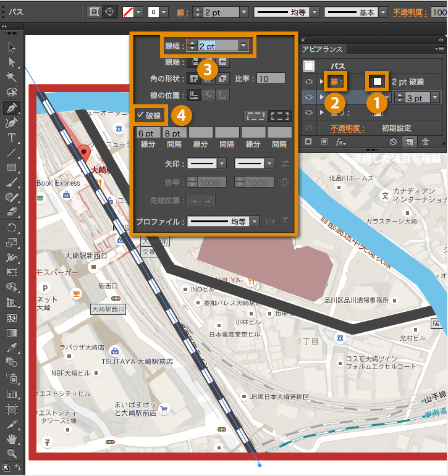Choose the butt cap 線端 option

click(x=193, y=62)
